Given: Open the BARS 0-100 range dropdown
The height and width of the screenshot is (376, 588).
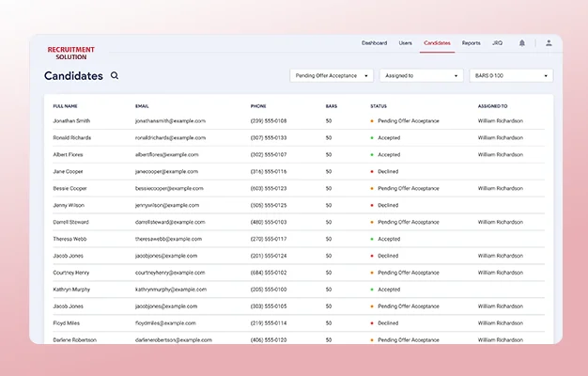Looking at the screenshot, I should (511, 76).
